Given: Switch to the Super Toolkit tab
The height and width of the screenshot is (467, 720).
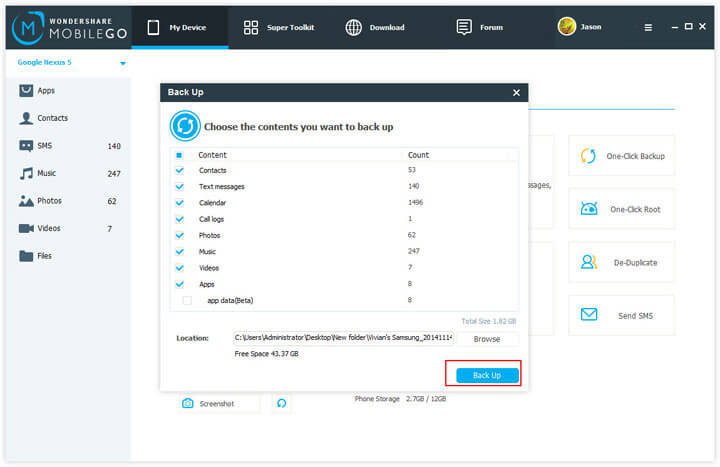Looking at the screenshot, I should point(279,28).
